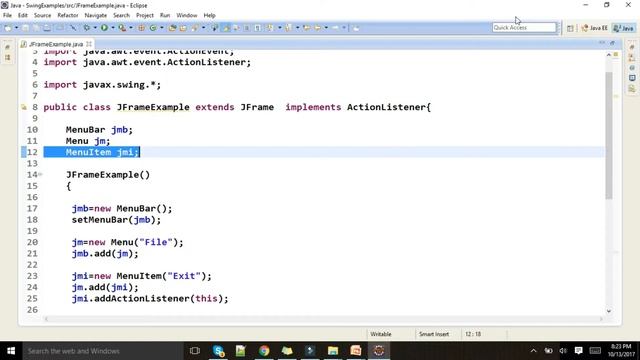Click the editor vertical scrollbar thumb
Image resolution: width=640 pixels, height=360 pixels.
pos(609,136)
